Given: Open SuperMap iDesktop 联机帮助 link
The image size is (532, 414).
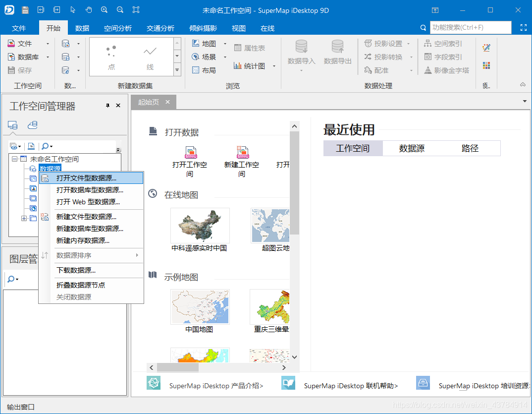Looking at the screenshot, I should [351, 386].
